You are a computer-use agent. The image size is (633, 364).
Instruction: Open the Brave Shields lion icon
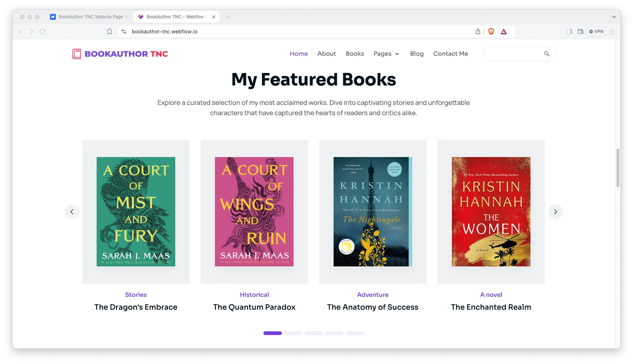pos(491,32)
